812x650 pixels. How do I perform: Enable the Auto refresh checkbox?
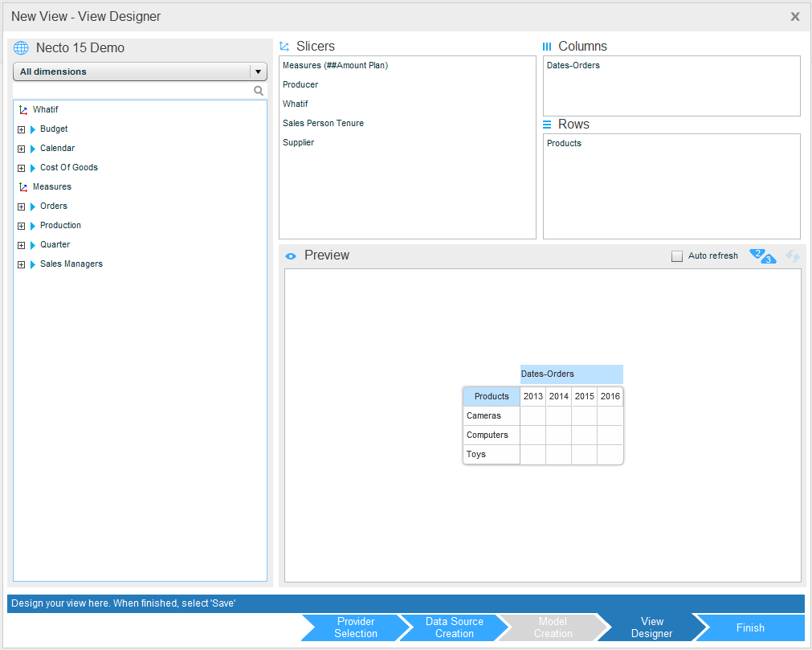pos(677,256)
